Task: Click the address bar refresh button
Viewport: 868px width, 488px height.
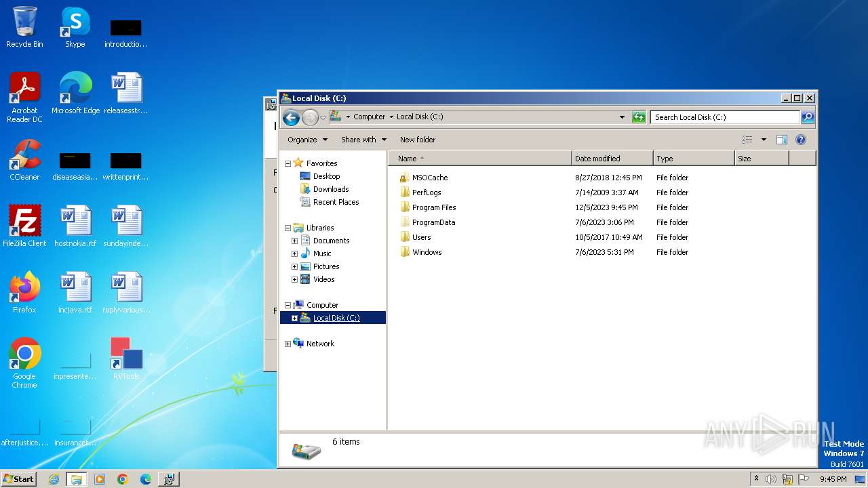Action: (639, 117)
